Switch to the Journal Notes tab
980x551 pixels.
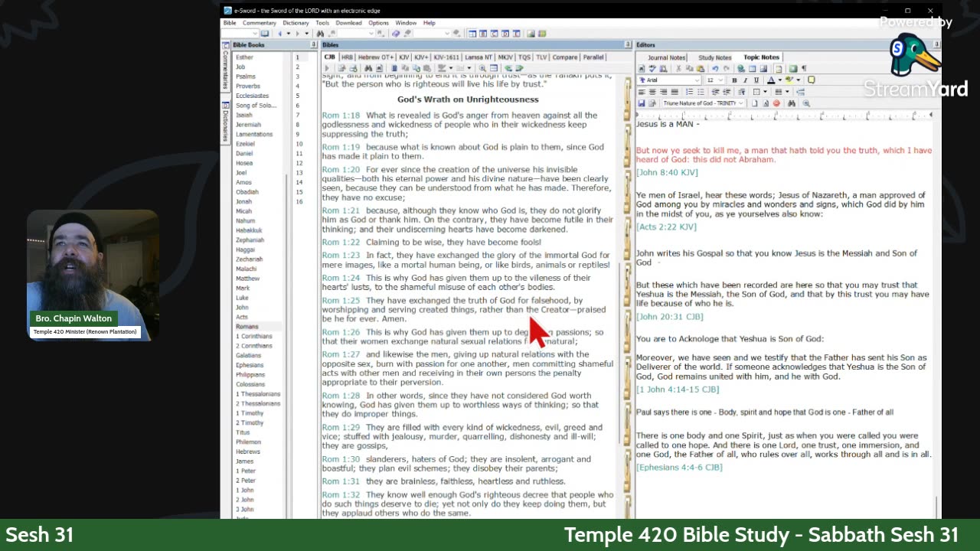666,57
